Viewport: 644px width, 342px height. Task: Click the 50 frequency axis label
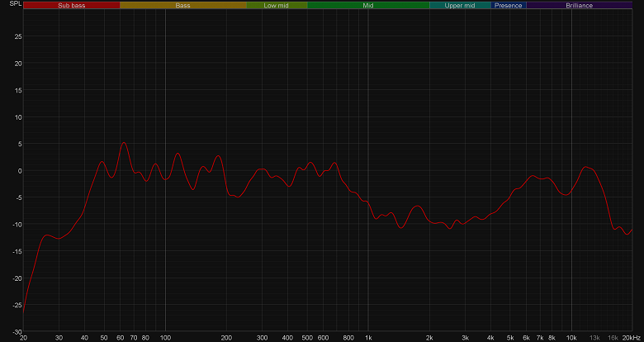pos(104,338)
